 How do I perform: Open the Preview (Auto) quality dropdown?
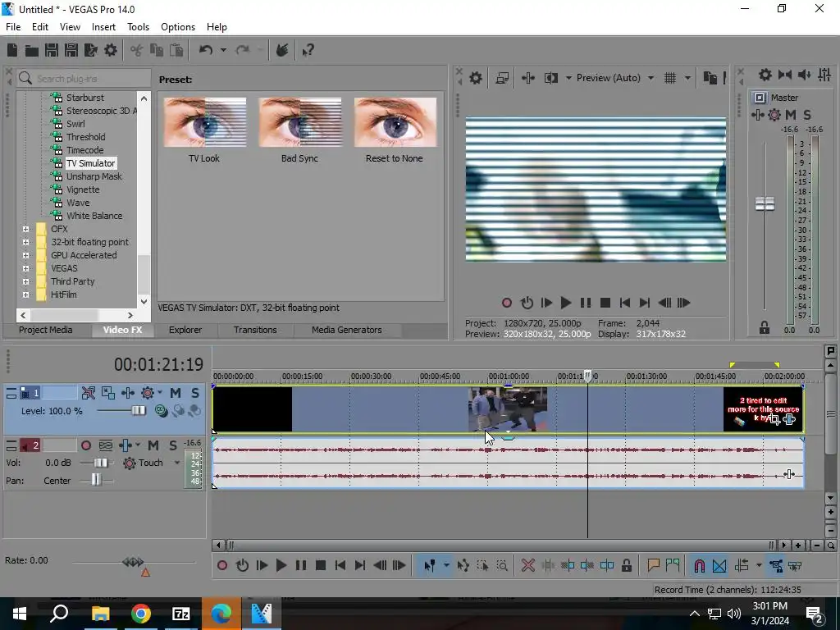click(x=651, y=78)
